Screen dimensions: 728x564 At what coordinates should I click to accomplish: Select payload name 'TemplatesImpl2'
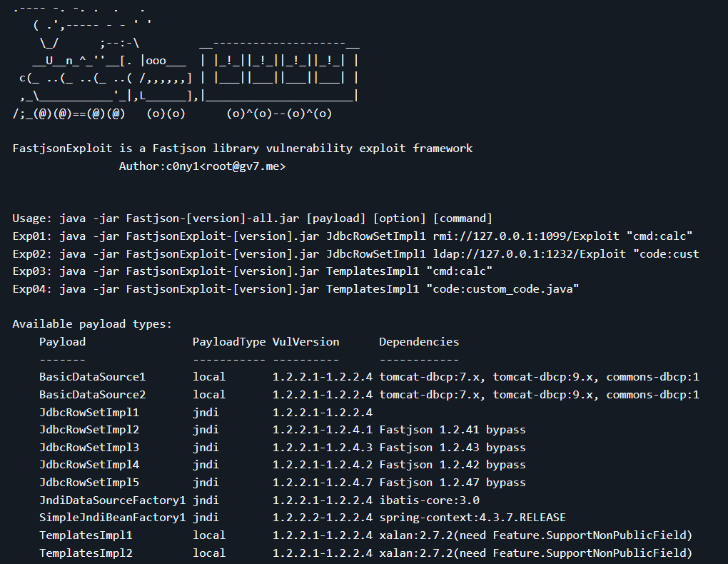[86, 553]
